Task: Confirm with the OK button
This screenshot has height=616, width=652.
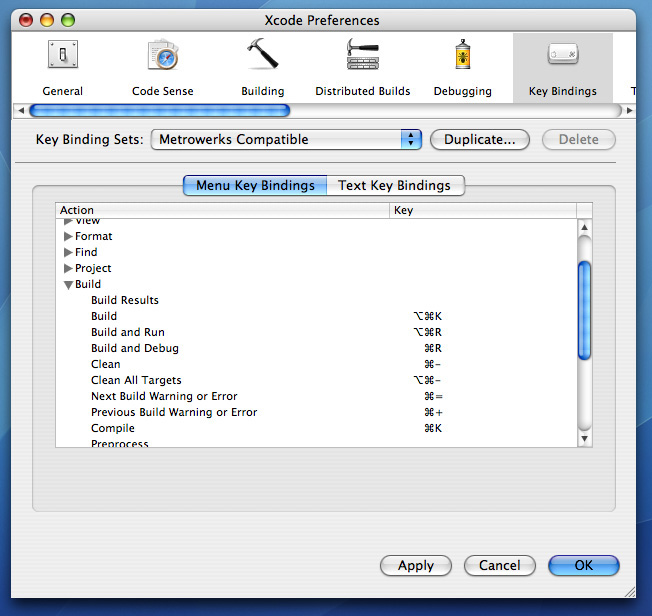Action: (x=583, y=566)
